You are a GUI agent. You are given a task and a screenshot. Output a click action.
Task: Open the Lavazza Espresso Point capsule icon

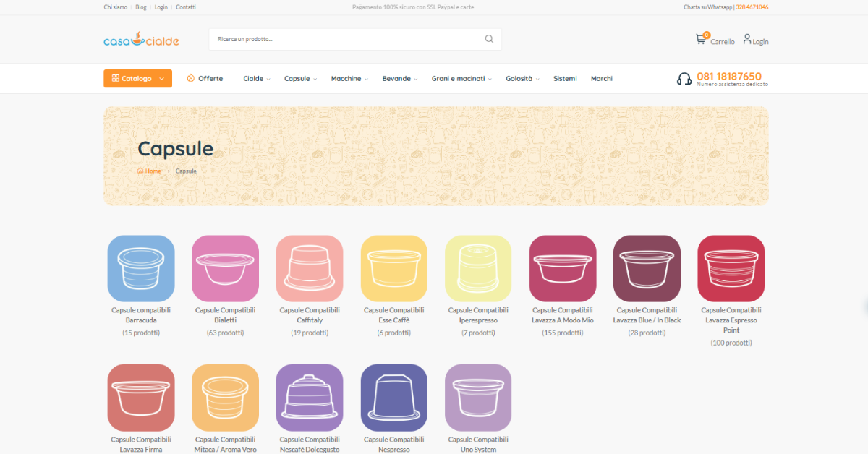coord(731,268)
